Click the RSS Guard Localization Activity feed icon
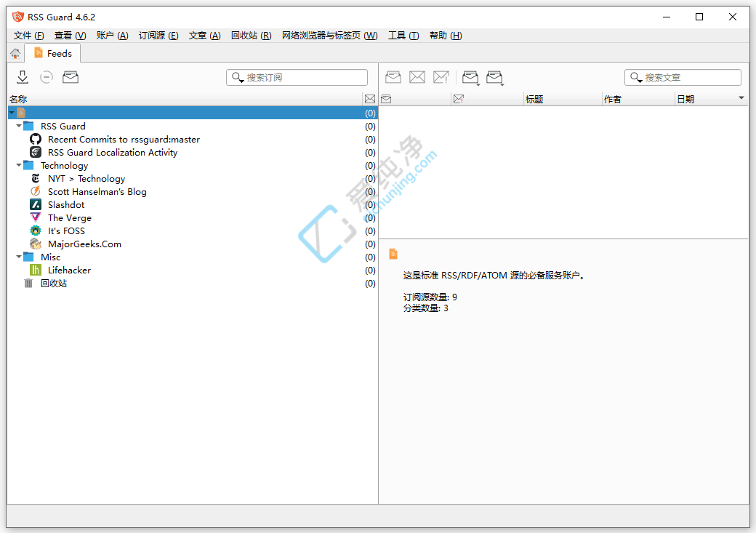This screenshot has height=533, width=756. tap(36, 153)
